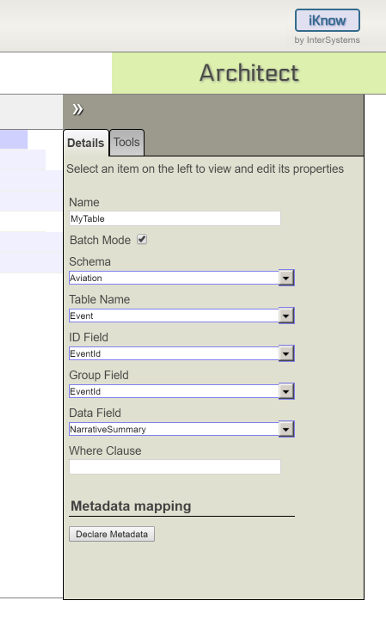The image size is (386, 619).
Task: Focus the Name field containing MyTable
Action: click(175, 218)
